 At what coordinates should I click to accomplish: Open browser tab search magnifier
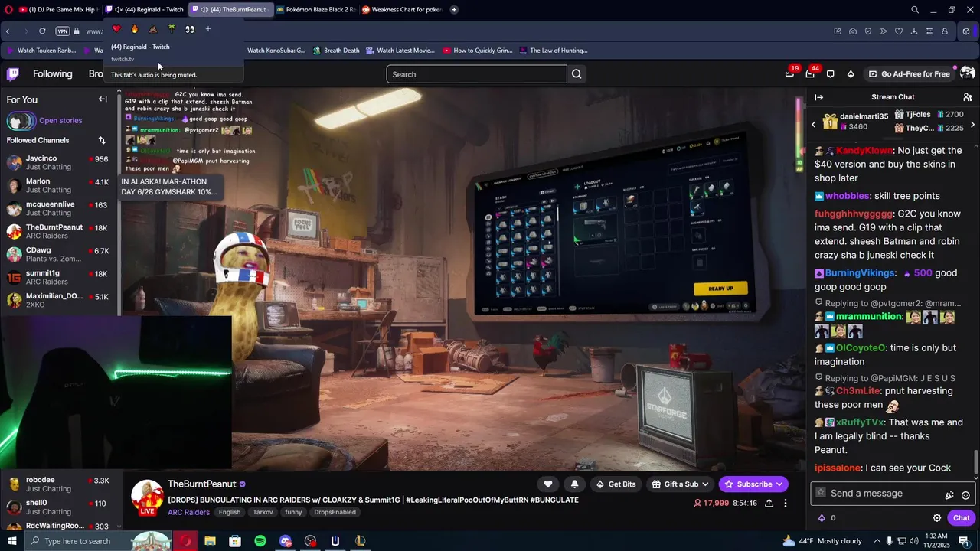914,10
